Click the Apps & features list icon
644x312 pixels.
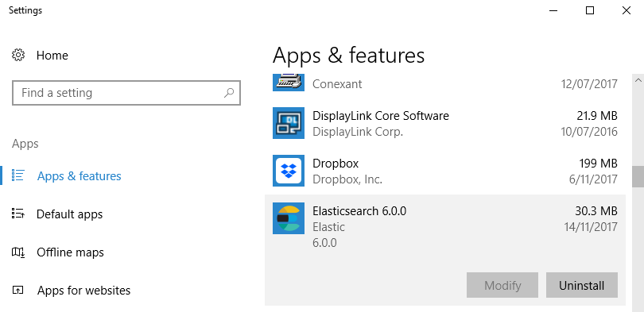pyautogui.click(x=18, y=175)
